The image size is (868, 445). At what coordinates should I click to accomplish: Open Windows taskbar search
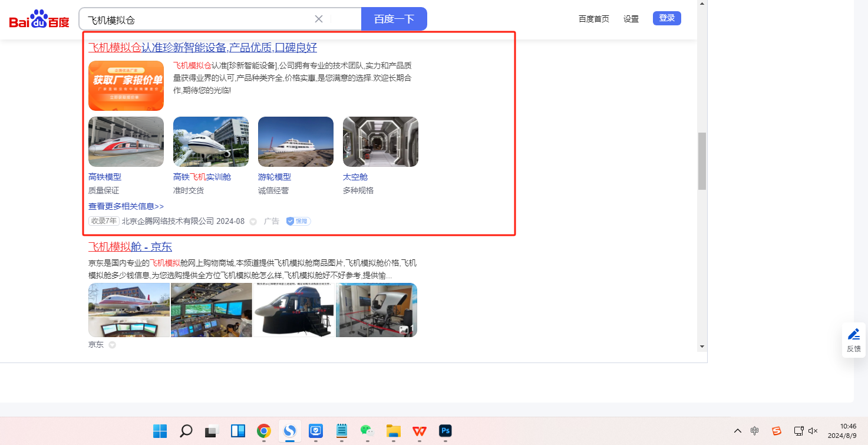(186, 431)
